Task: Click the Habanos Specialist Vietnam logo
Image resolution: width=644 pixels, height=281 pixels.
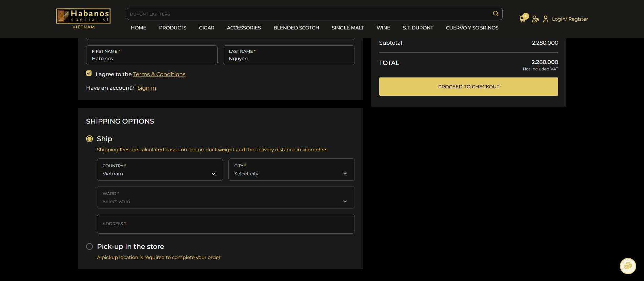Action: pos(83,19)
